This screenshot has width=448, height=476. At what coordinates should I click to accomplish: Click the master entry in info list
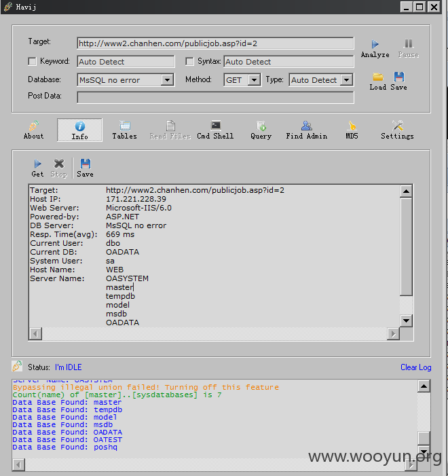click(119, 287)
